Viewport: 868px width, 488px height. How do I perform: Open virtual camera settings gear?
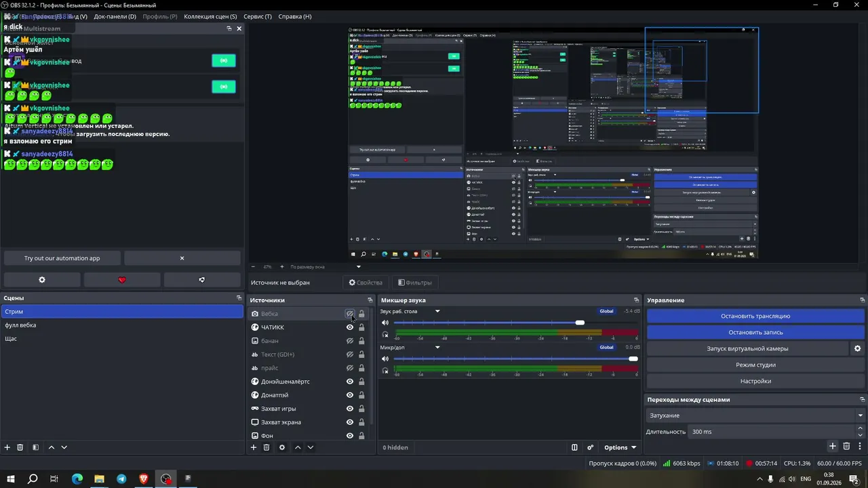click(857, 348)
